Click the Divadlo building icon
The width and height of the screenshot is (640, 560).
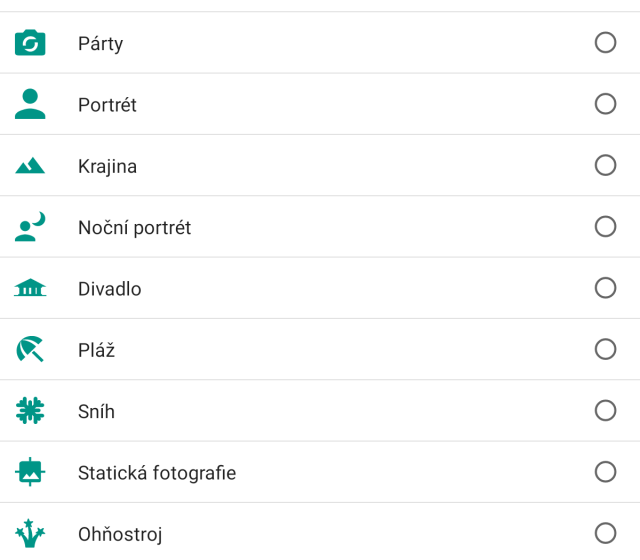pyautogui.click(x=30, y=288)
